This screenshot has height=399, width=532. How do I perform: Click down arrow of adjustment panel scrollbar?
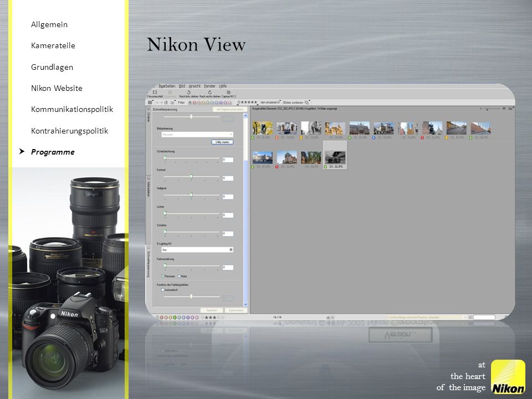(245, 304)
